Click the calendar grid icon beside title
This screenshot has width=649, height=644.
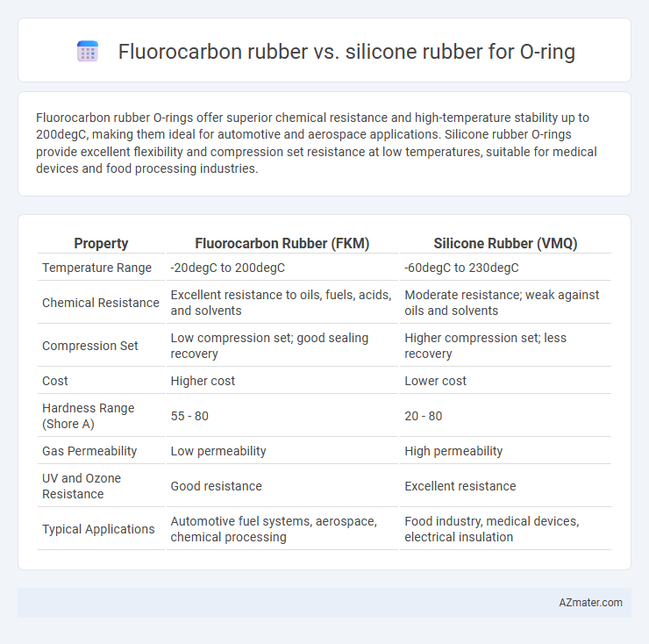coord(88,52)
